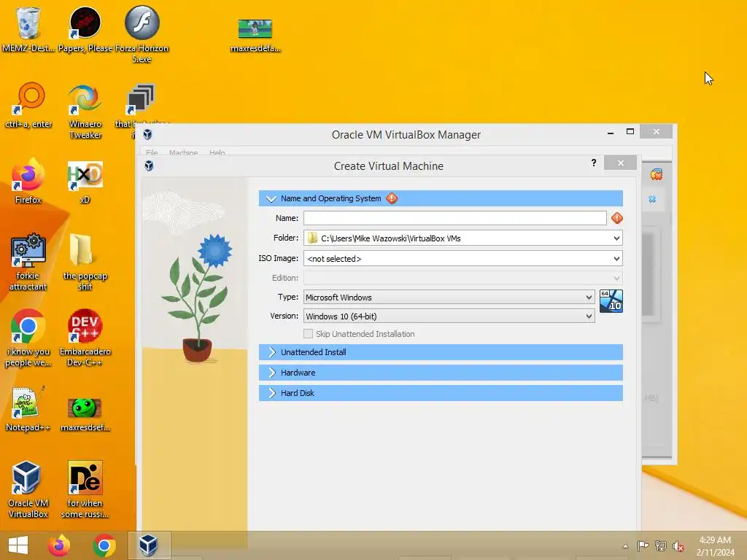Viewport: 747px width, 560px height.
Task: Click the help question mark in dialog
Action: 594,163
